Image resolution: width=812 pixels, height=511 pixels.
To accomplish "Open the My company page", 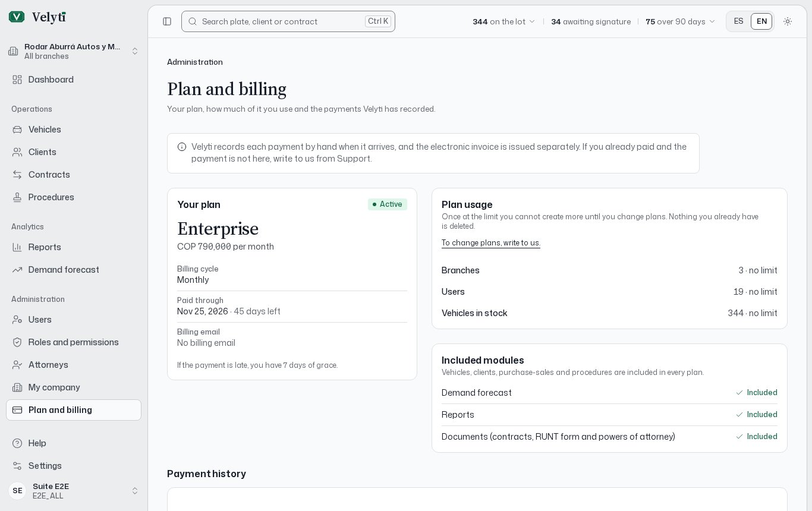I will click(74, 387).
